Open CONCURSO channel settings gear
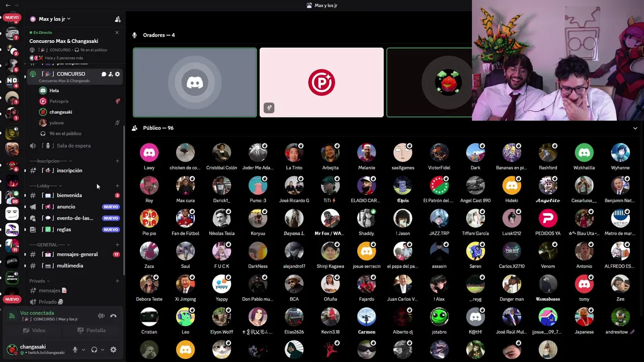644x362 pixels. [x=118, y=74]
